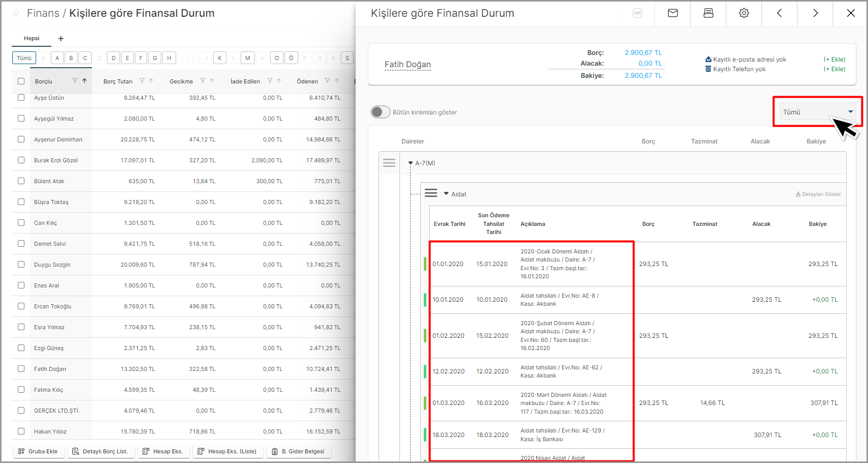Viewport: 868px width, 463px height.
Task: Click the Hesap Eks. (Liste) button
Action: [x=227, y=451]
